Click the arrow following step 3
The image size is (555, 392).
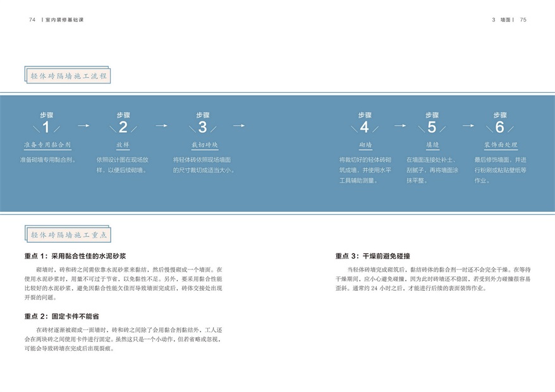click(238, 126)
